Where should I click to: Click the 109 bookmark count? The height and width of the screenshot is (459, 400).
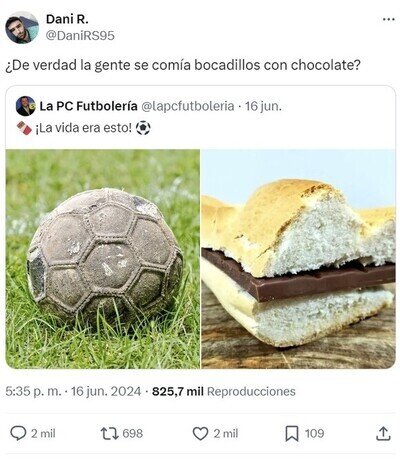314,433
